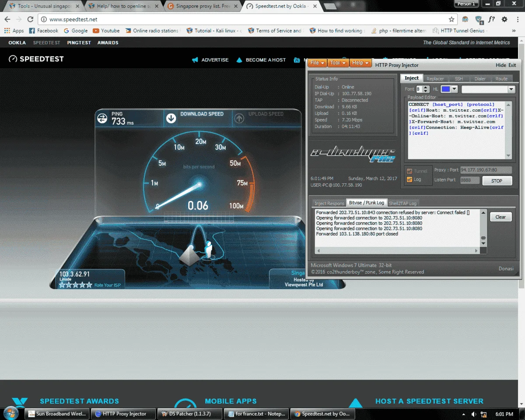Screen dimensions: 525x420
Task: Click the Proxy : Port field
Action: (x=485, y=170)
